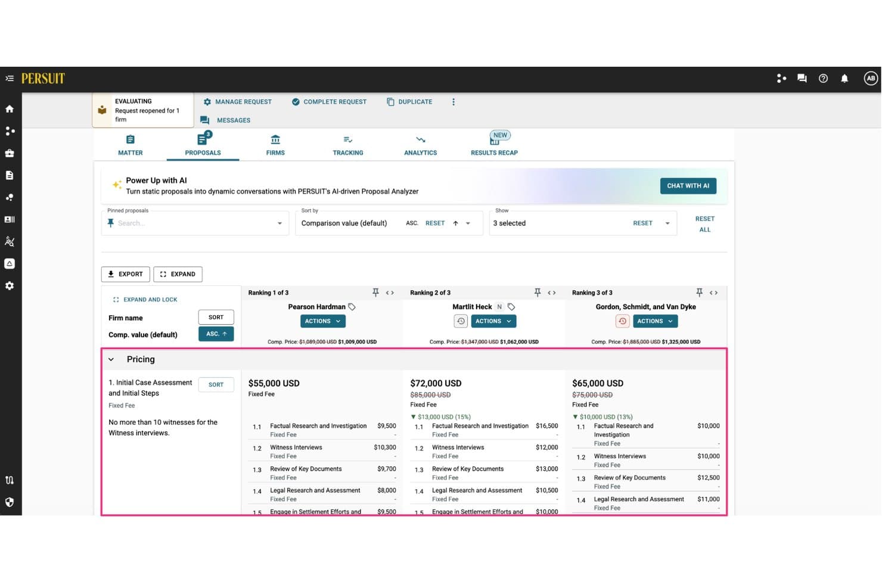The height and width of the screenshot is (588, 882).
Task: Open the settings gear in left sidebar
Action: point(10,286)
